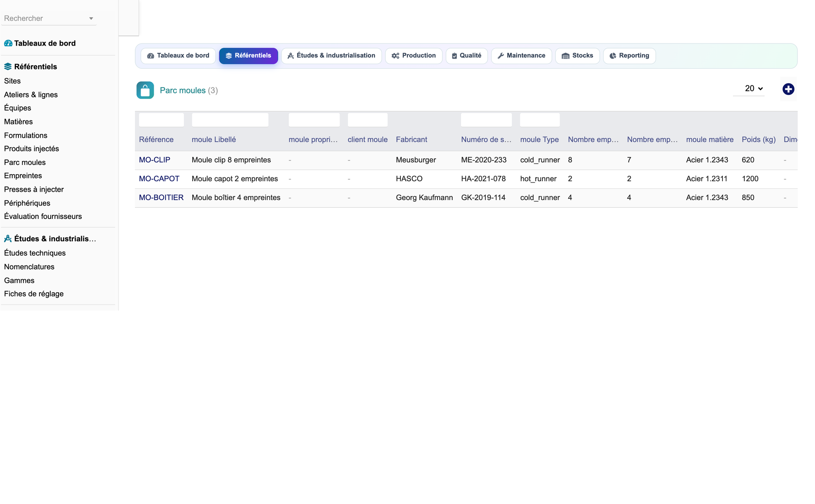815x504 pixels.
Task: Click the Parc moules page title link
Action: click(183, 90)
